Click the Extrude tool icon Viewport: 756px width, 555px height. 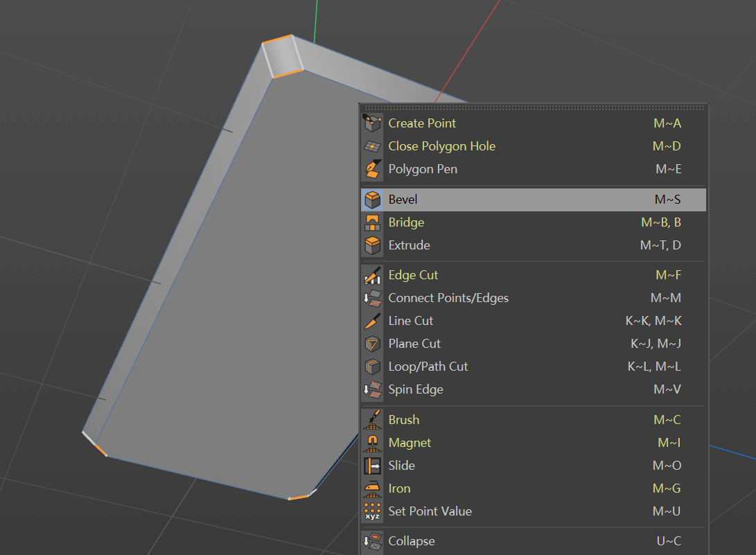[372, 245]
